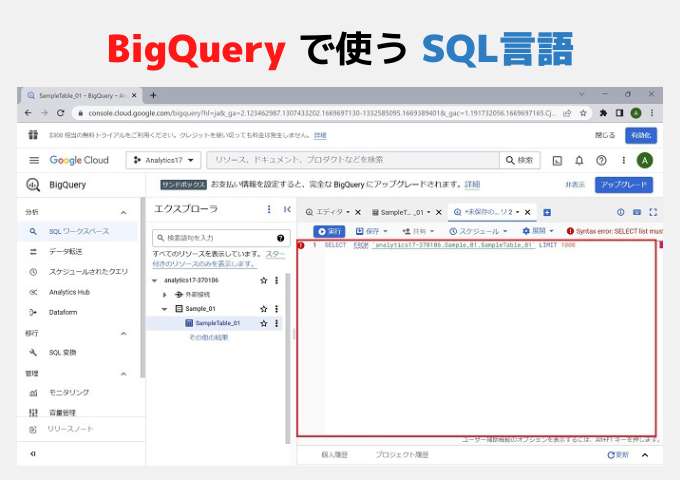This screenshot has width=680, height=480.
Task: Open the free trial 詳細 link
Action: pyautogui.click(x=320, y=135)
